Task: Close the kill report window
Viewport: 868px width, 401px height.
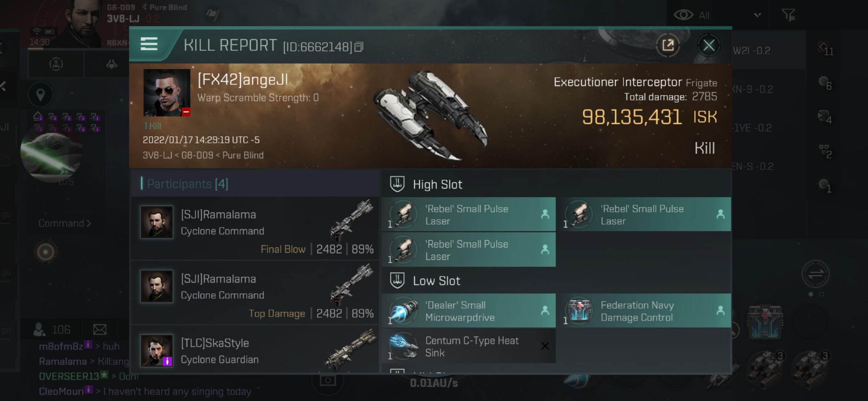Action: (708, 46)
